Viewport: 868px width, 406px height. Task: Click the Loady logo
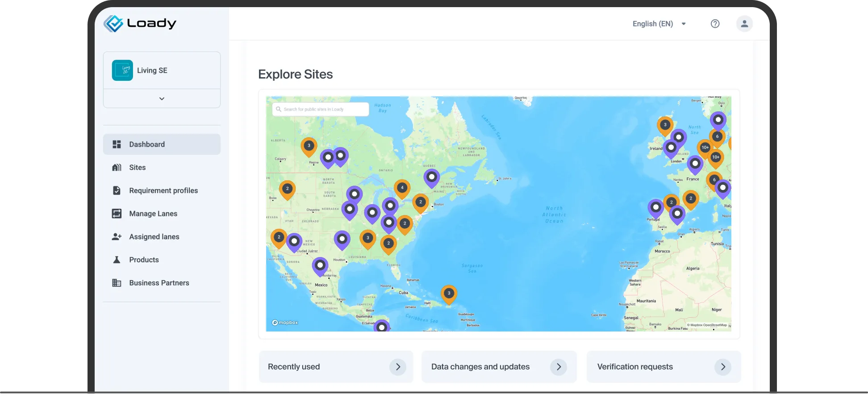(x=140, y=23)
